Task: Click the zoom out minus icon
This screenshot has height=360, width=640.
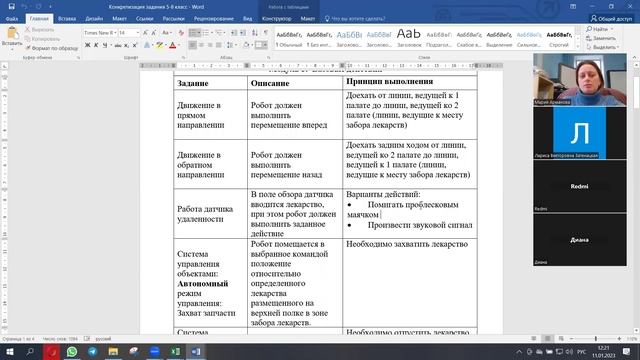Action: (x=571, y=338)
